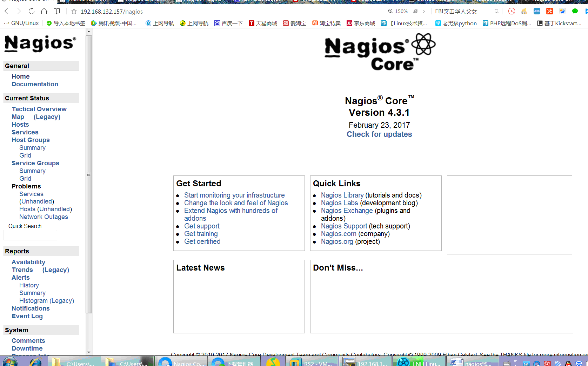Open Hosts (Unhandled) problems link
This screenshot has height=366, width=588.
(x=46, y=209)
